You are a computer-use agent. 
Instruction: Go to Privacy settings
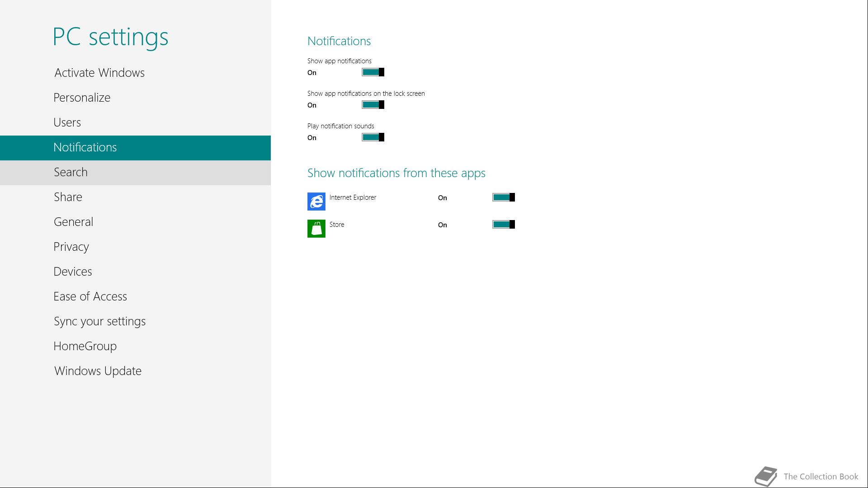tap(135, 247)
